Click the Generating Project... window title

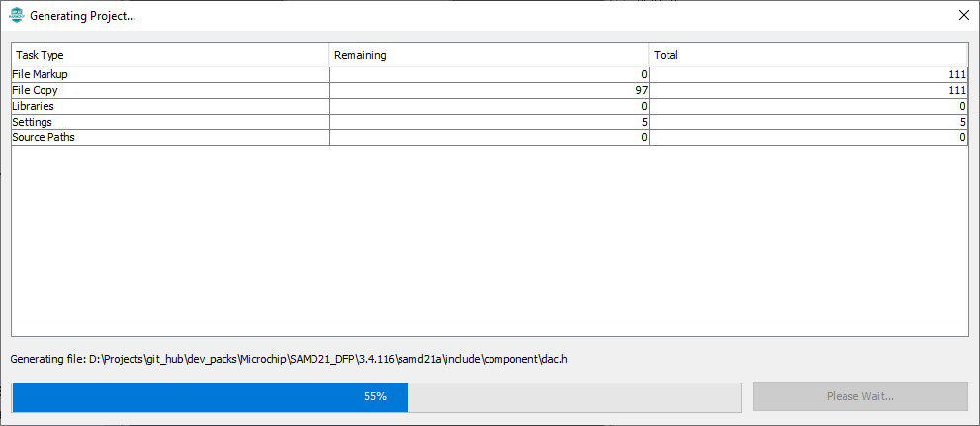(x=82, y=16)
